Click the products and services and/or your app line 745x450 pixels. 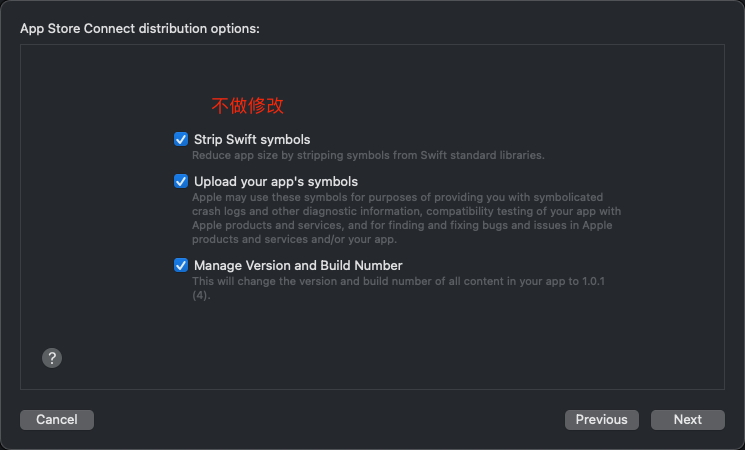[x=294, y=239]
